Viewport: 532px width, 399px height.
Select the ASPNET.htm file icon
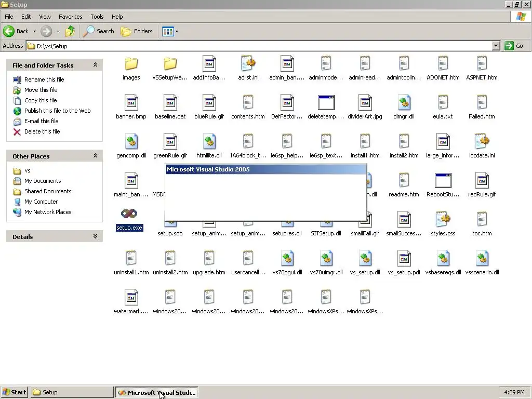482,63
